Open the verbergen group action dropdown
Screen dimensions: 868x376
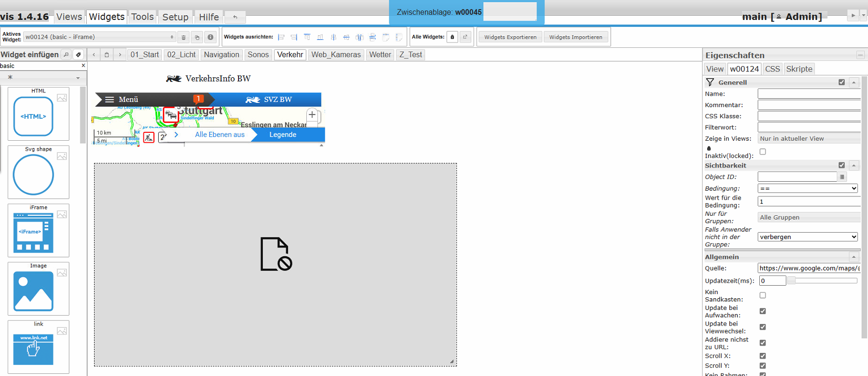808,237
